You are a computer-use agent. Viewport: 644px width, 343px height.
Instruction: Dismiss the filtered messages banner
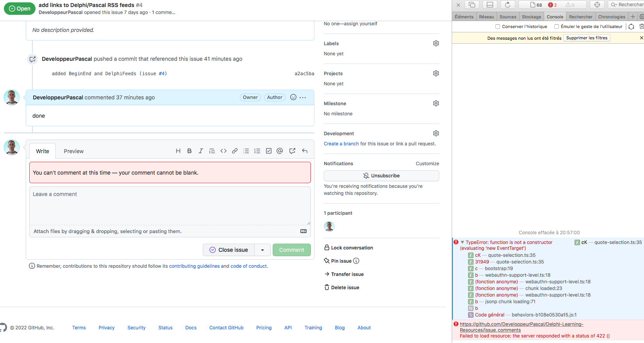tap(641, 38)
